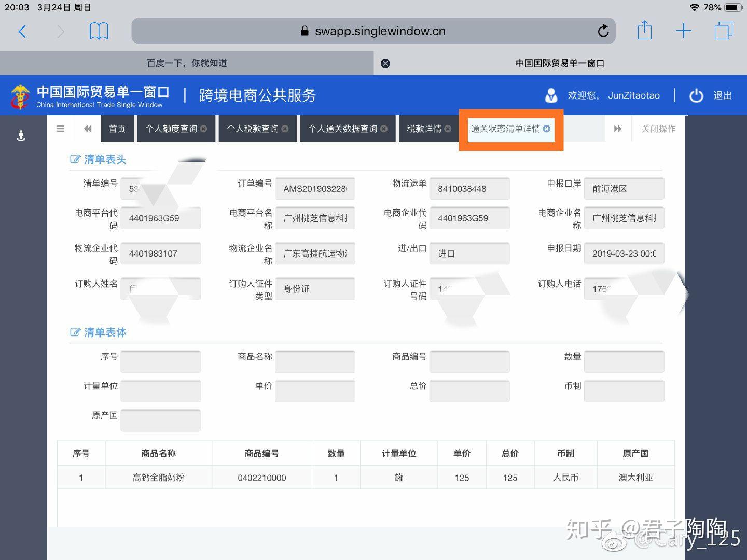
Task: Tap the Safari forward arrow
Action: tap(61, 32)
